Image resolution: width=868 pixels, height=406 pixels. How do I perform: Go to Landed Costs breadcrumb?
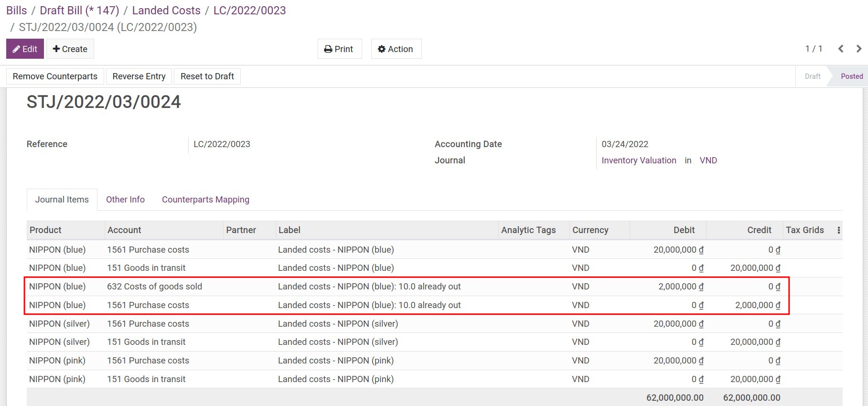(x=166, y=11)
